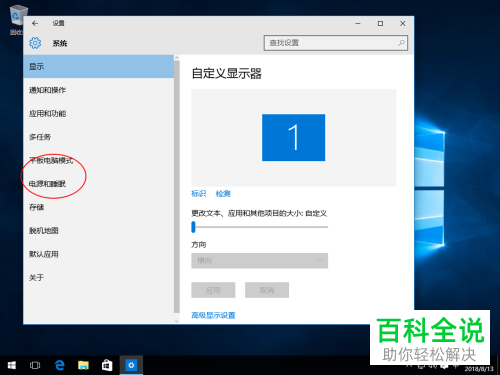Click the 检测 link

click(223, 194)
